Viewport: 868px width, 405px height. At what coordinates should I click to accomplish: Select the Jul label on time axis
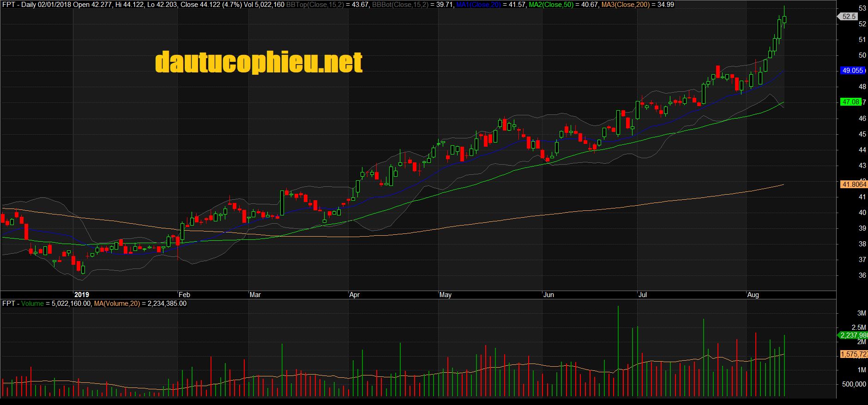coord(642,295)
